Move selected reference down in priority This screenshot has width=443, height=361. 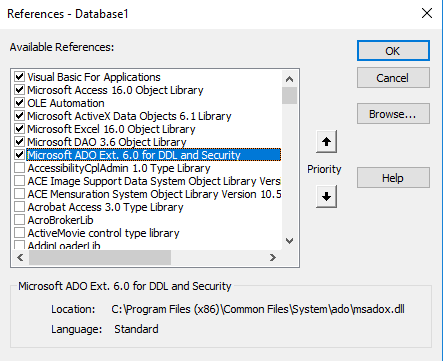pos(326,197)
